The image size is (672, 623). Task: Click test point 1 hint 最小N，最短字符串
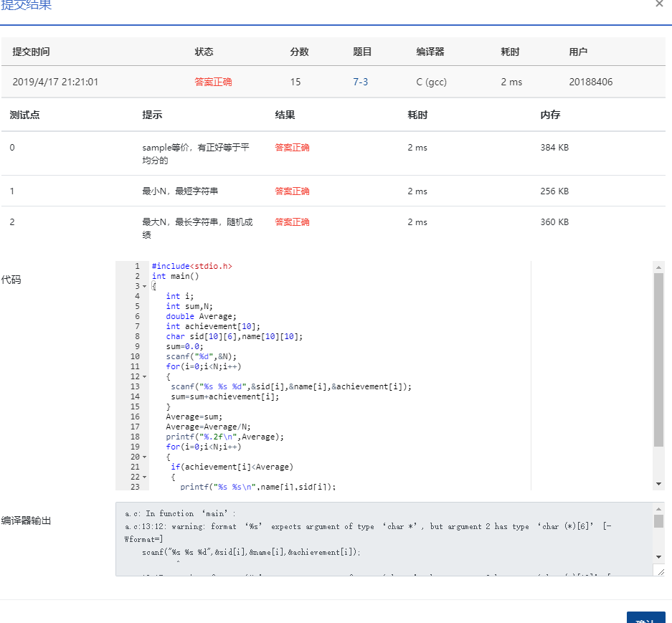coord(180,191)
